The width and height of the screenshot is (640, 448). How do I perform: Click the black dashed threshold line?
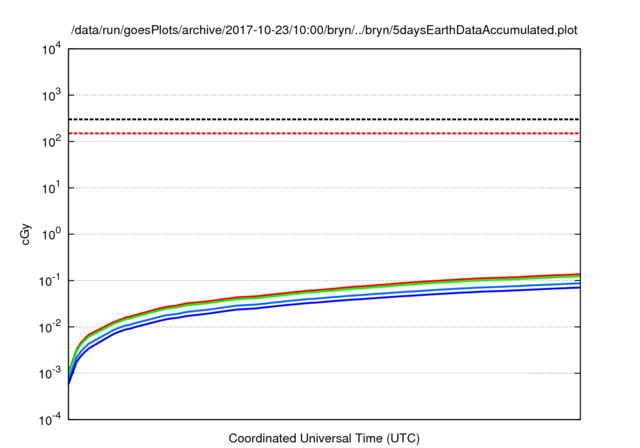tap(324, 119)
